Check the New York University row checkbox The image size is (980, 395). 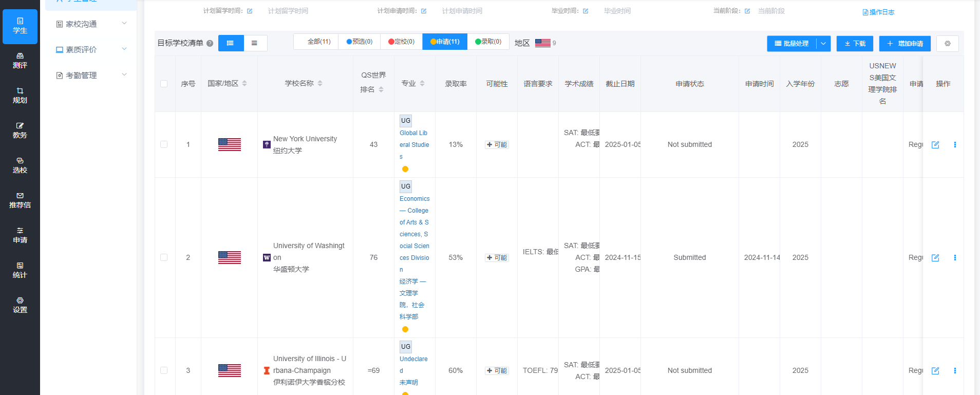coord(164,144)
